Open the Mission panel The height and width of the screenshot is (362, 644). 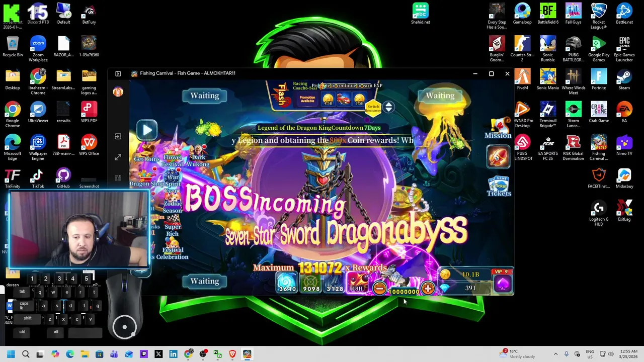tap(498, 128)
